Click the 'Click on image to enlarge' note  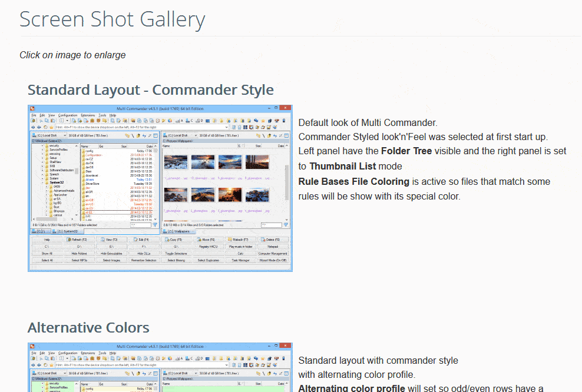(72, 55)
